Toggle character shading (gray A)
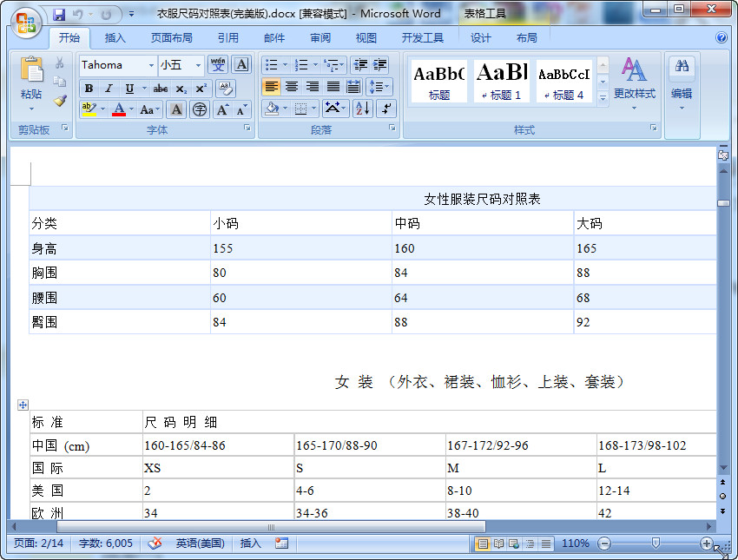The width and height of the screenshot is (738, 560). tap(176, 109)
